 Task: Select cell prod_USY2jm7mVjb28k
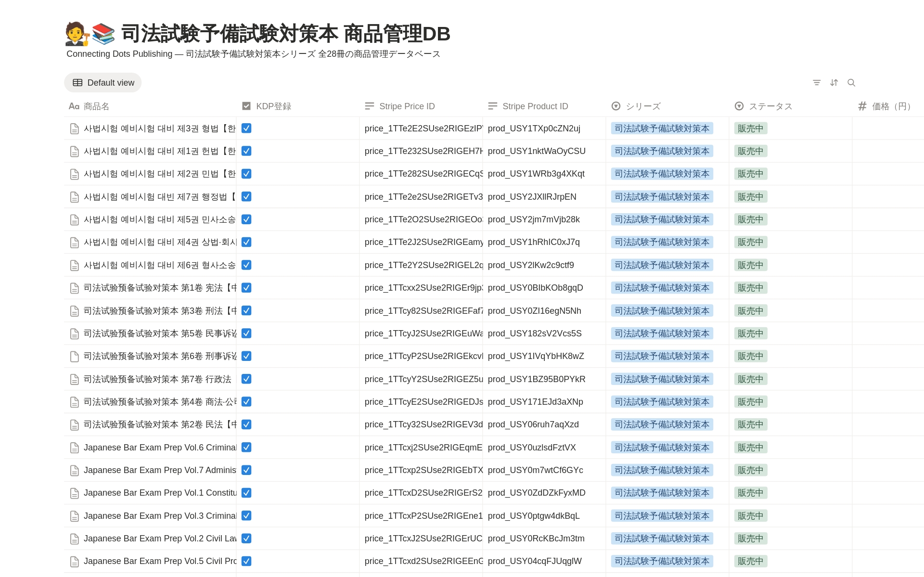pyautogui.click(x=544, y=219)
